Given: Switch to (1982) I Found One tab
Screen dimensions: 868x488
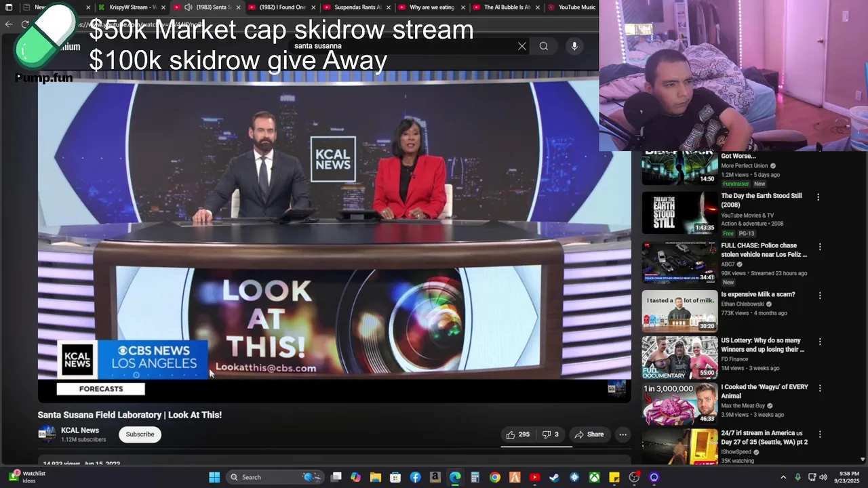Looking at the screenshot, I should [281, 7].
